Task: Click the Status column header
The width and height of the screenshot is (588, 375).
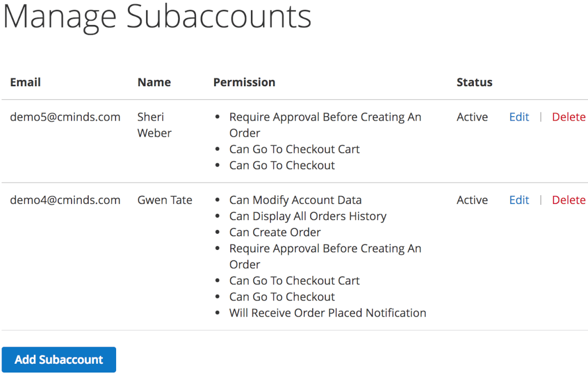Action: pyautogui.click(x=474, y=82)
